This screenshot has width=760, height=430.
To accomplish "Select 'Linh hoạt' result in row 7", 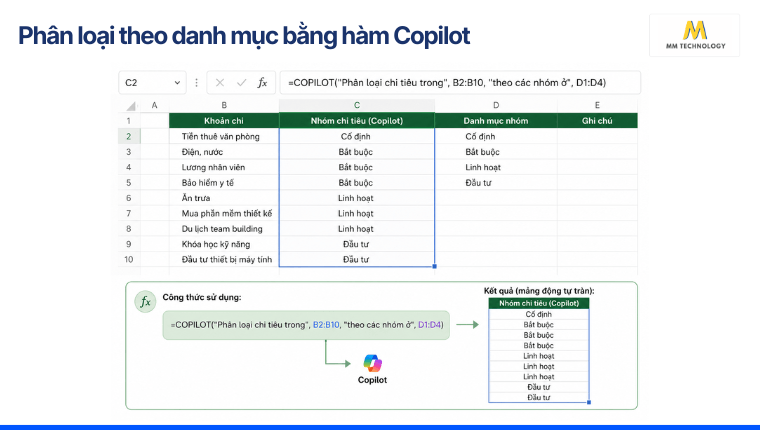I will (357, 213).
